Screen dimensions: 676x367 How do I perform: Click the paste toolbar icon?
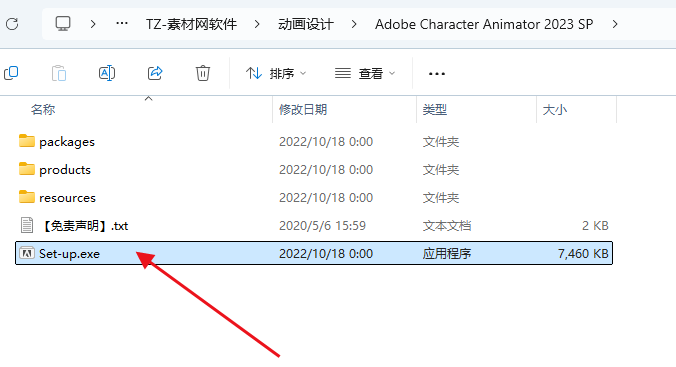point(59,73)
